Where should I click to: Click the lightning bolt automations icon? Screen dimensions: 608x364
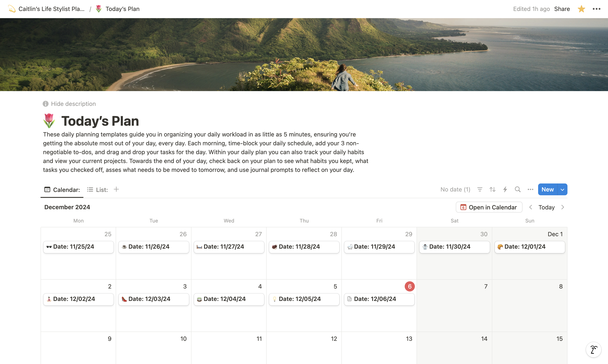(x=505, y=189)
